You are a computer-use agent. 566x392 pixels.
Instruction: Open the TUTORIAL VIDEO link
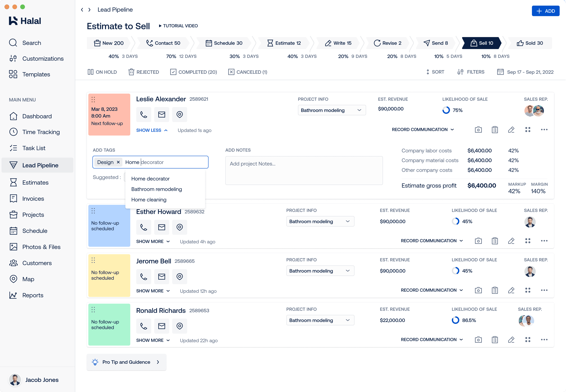pyautogui.click(x=178, y=26)
